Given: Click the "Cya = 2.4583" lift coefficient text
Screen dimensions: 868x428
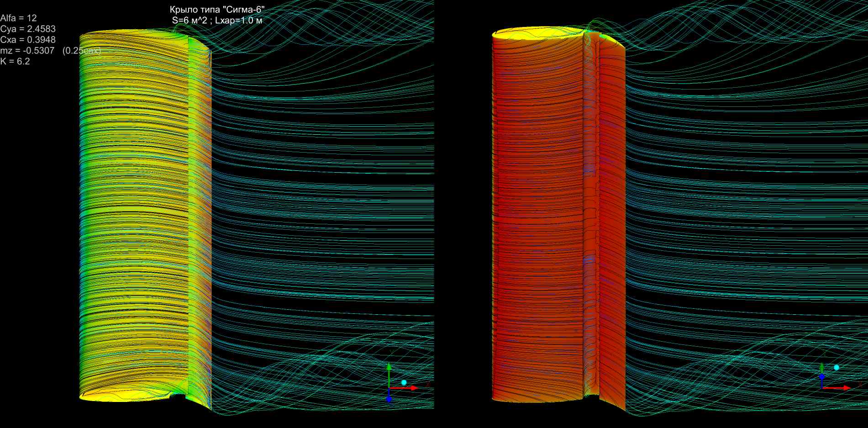Looking at the screenshot, I should tap(28, 29).
